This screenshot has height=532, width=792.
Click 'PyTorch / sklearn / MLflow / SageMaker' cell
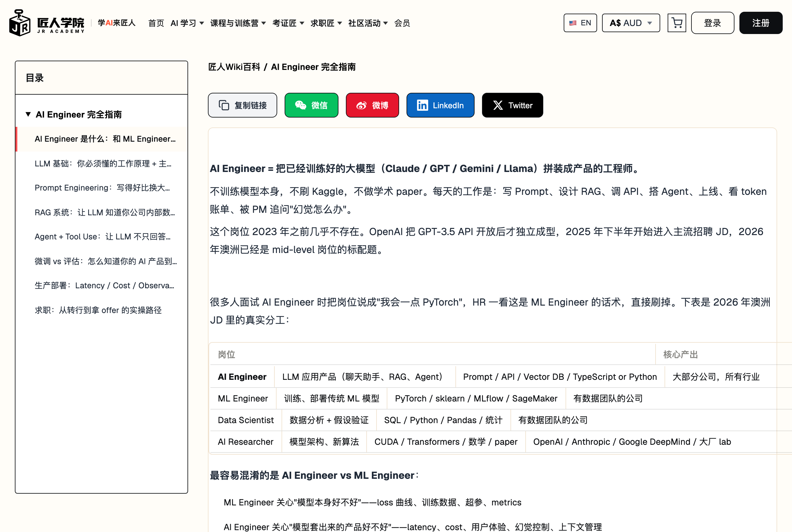click(x=476, y=398)
